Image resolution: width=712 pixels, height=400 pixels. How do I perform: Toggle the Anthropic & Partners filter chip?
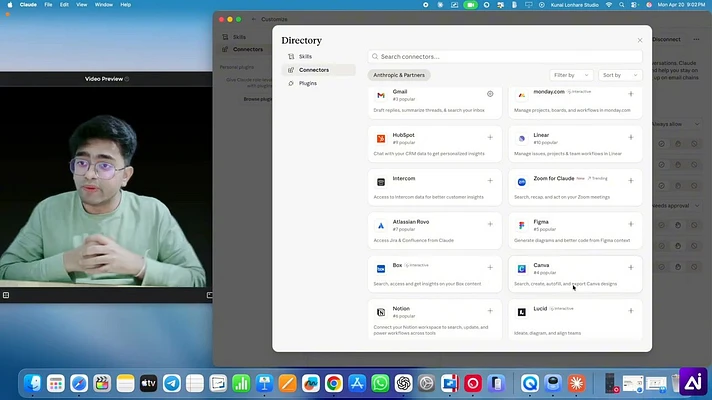pos(399,75)
